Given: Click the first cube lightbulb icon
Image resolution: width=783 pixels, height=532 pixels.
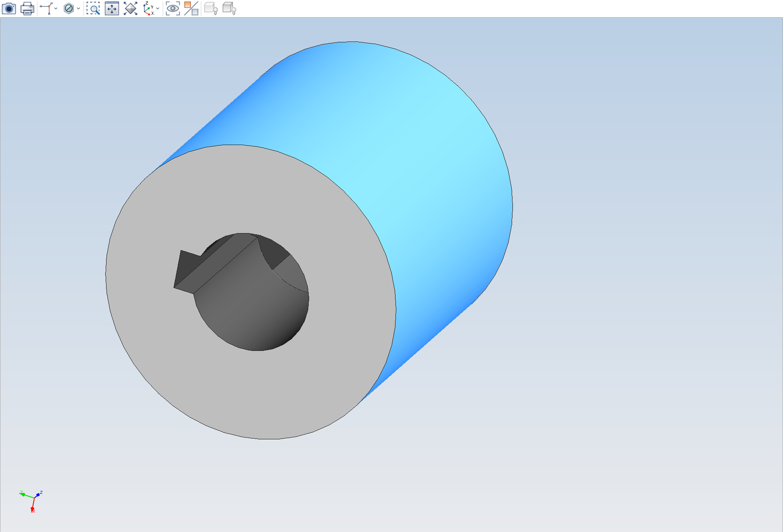Looking at the screenshot, I should coord(211,8).
